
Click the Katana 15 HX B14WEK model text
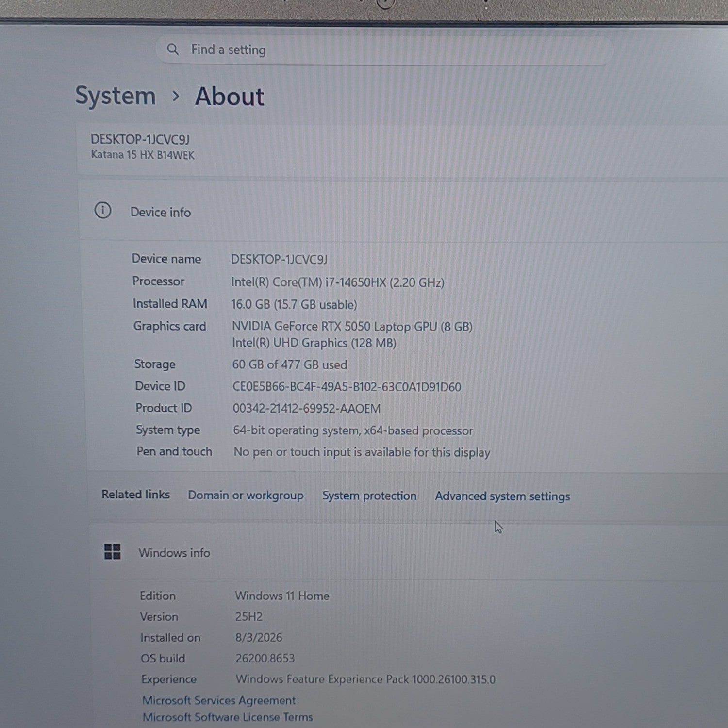pyautogui.click(x=143, y=155)
